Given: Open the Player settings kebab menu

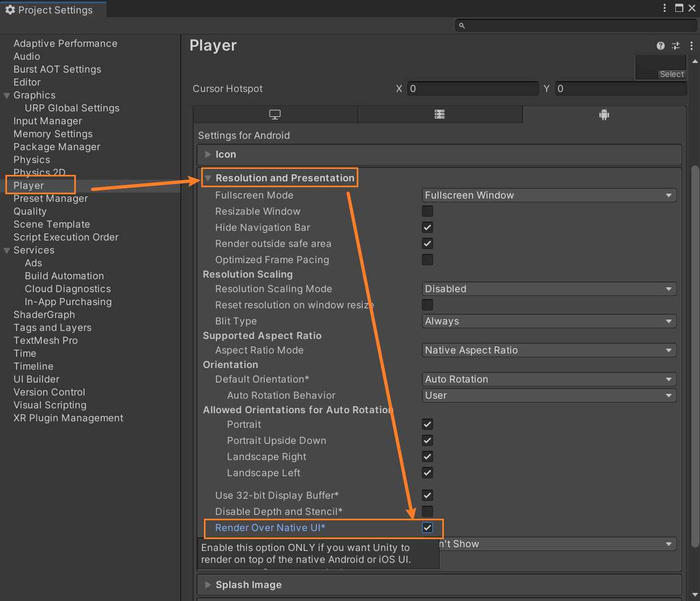Looking at the screenshot, I should click(691, 46).
